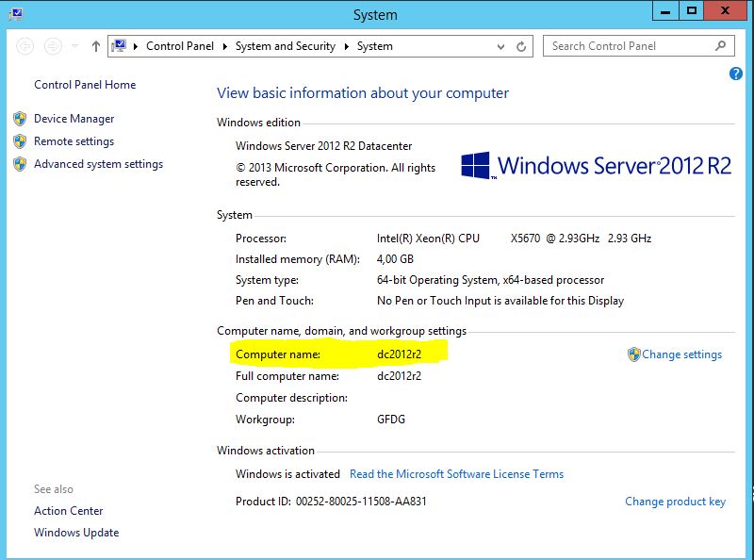
Task: Close the System window
Action: 725,10
